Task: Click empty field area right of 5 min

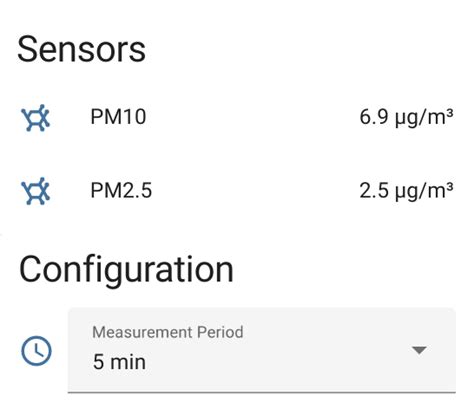Action: pos(277,362)
